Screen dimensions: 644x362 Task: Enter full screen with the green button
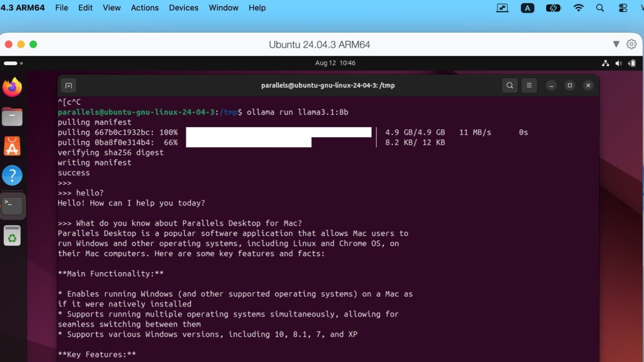pos(33,44)
